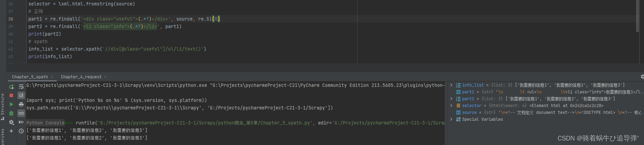Viewport: 644px width, 145px height.
Task: Expand the selector variable
Action: pos(451,106)
